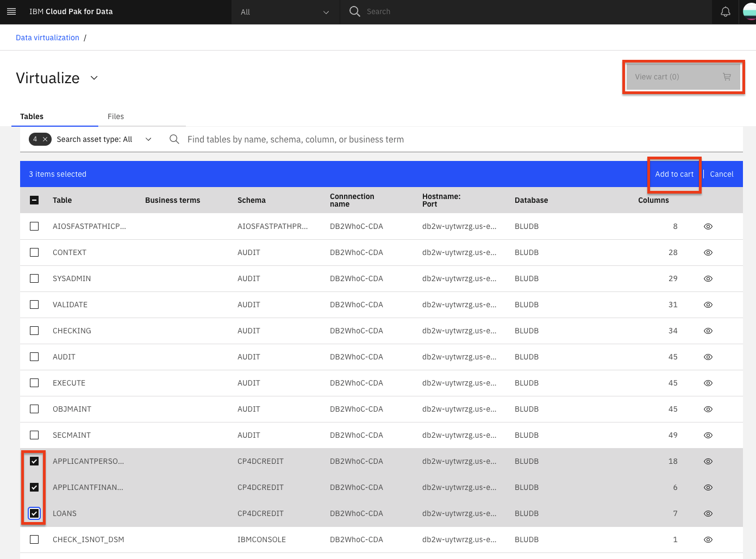Screen dimensions: 756x559
Task: Clear the 4 filter tag
Action: click(x=45, y=139)
